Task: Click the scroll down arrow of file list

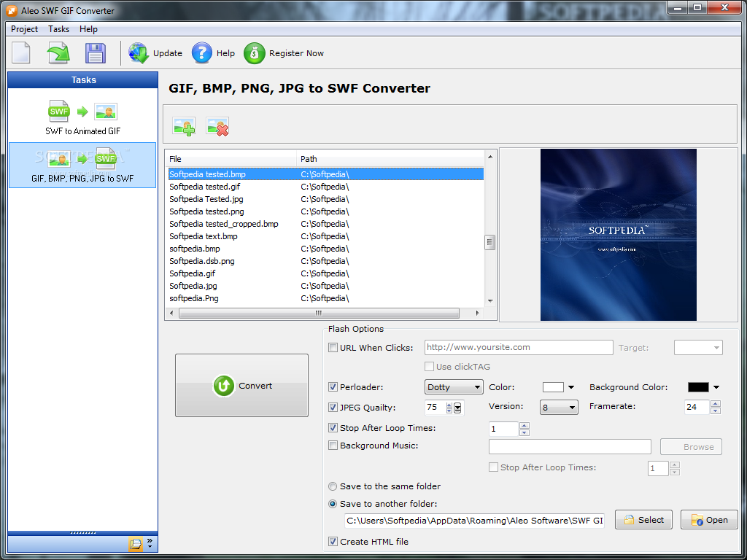Action: (x=490, y=301)
